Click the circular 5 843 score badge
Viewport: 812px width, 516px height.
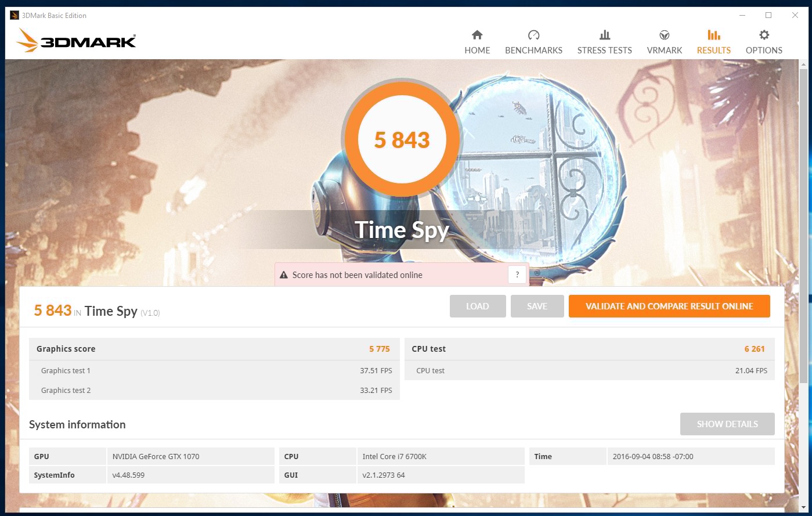pos(402,140)
